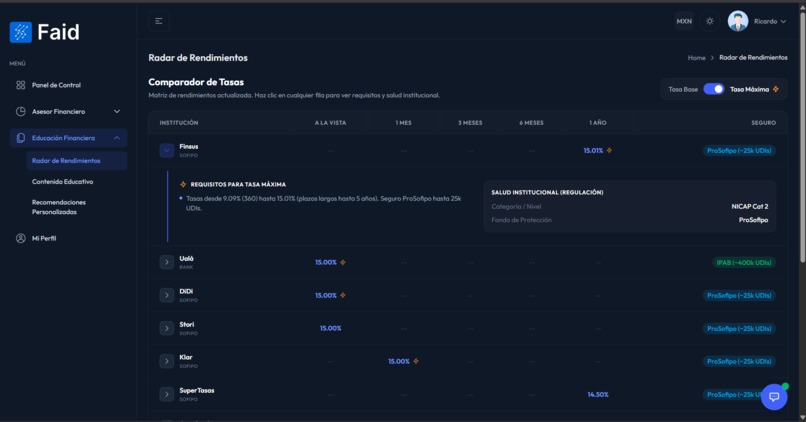Click lightning icon next to Tasa Máxima
Viewport: 806px width, 422px height.
click(x=776, y=89)
